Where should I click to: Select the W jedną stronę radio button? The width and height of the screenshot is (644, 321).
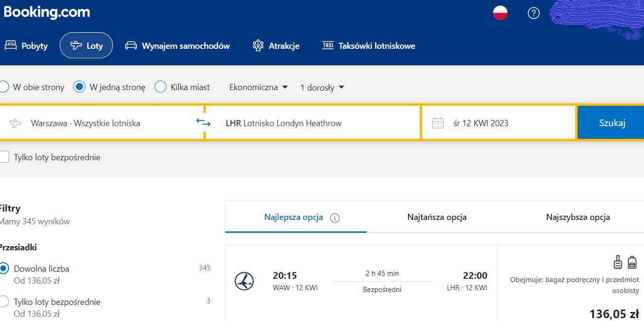(80, 87)
